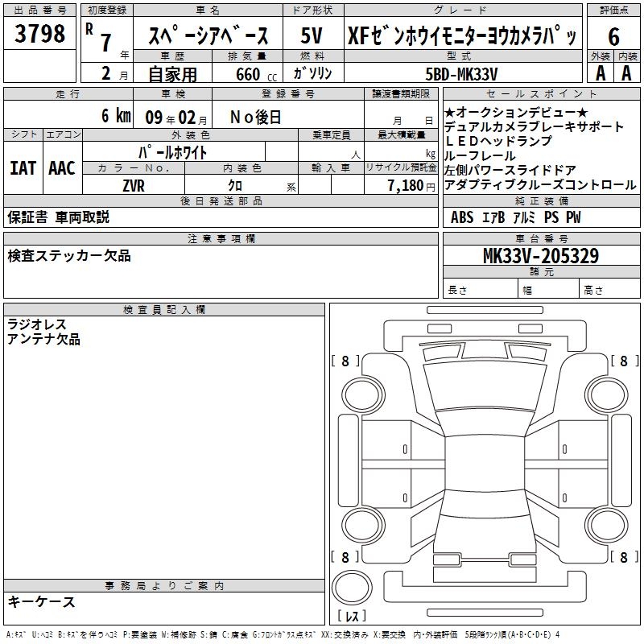Viewport: 644px width, 644px height.
Task: Click the front windshield in the car diagram
Action: (x=484, y=388)
